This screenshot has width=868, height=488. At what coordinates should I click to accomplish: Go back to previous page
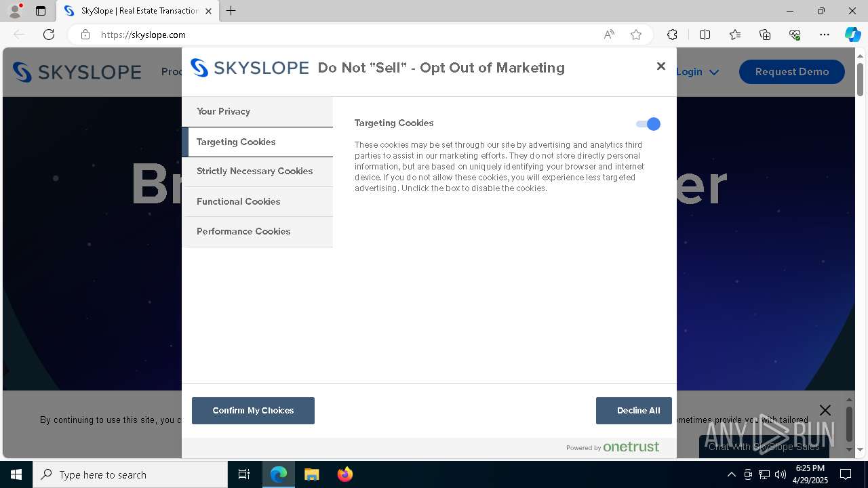pos(19,35)
